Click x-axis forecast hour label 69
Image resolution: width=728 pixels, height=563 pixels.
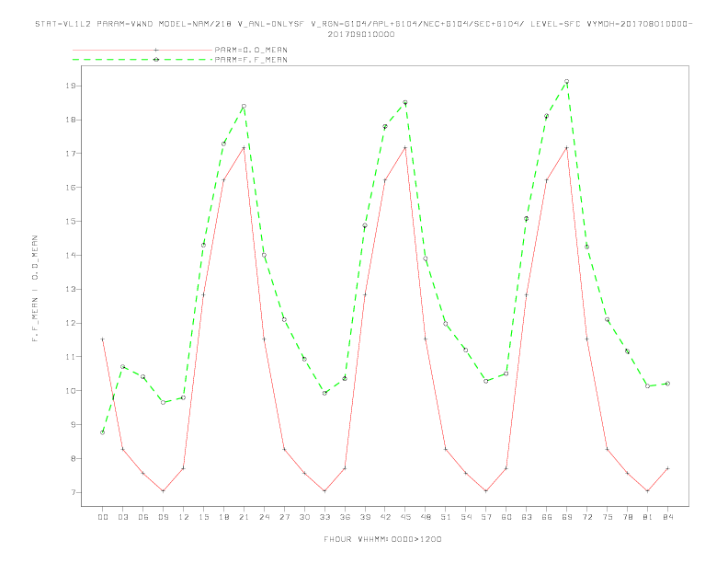tap(567, 517)
